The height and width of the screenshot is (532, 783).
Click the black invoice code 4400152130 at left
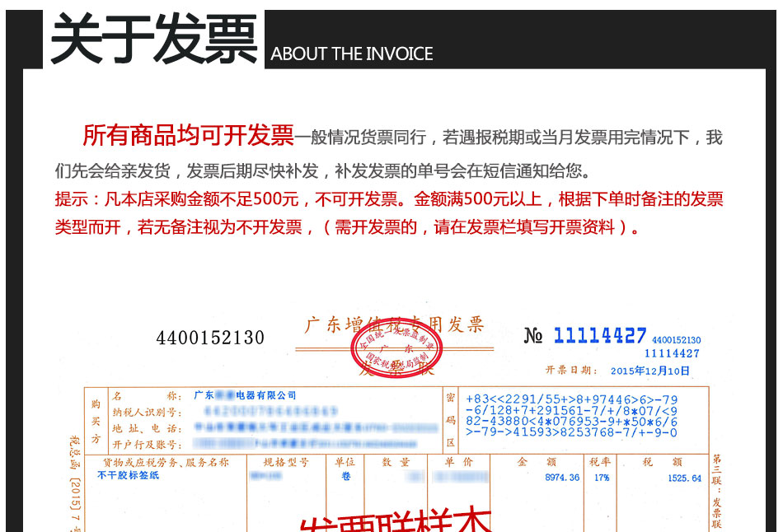pyautogui.click(x=210, y=338)
